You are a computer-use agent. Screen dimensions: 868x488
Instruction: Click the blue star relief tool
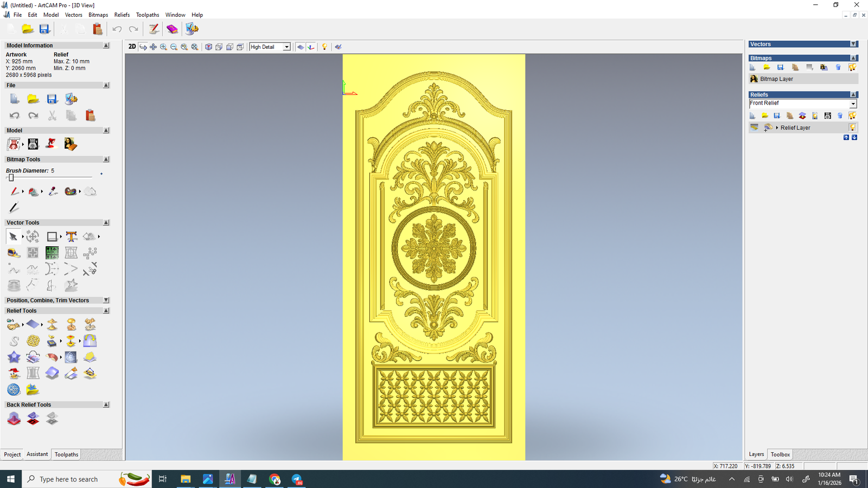click(14, 357)
